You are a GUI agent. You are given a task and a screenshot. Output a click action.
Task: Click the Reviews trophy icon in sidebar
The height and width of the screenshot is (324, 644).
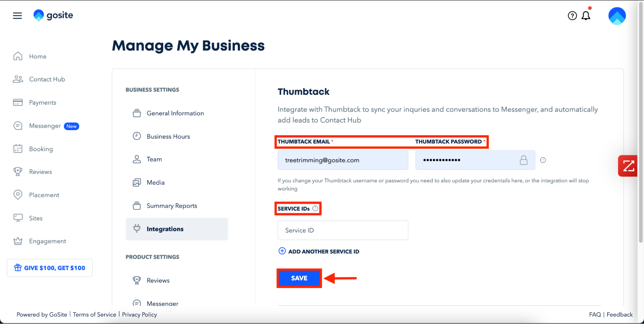point(18,172)
